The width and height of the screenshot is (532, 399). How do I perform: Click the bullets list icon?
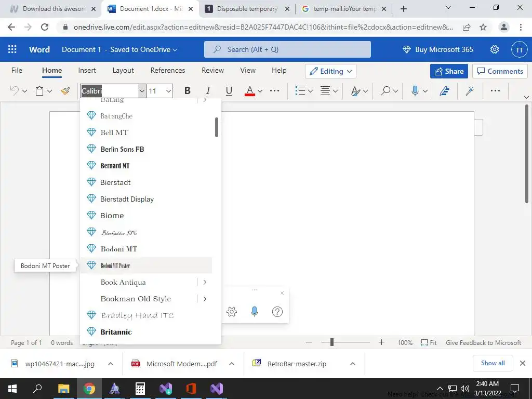[x=300, y=91]
